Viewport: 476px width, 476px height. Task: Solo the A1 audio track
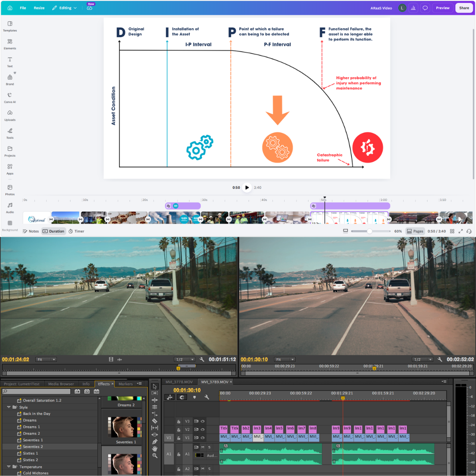click(209, 447)
